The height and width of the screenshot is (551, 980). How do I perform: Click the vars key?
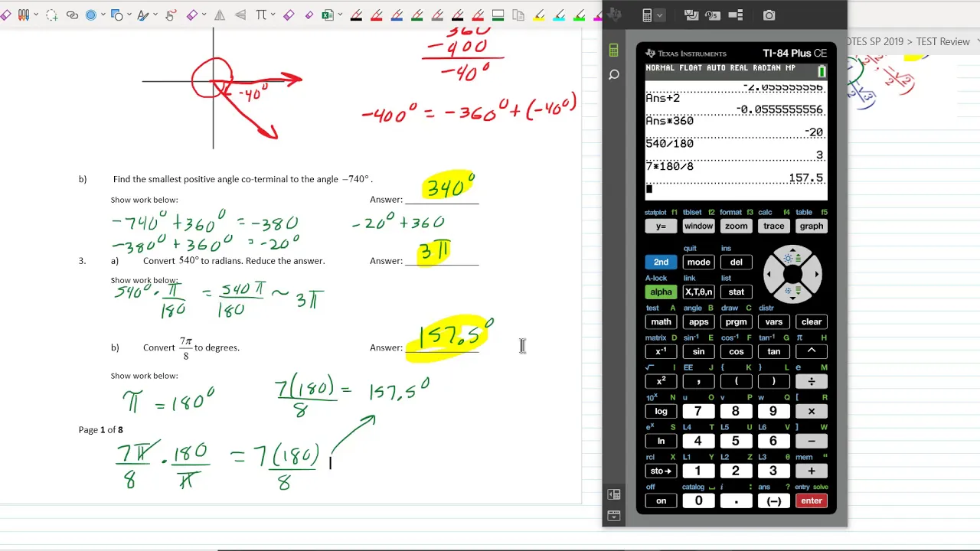(773, 321)
